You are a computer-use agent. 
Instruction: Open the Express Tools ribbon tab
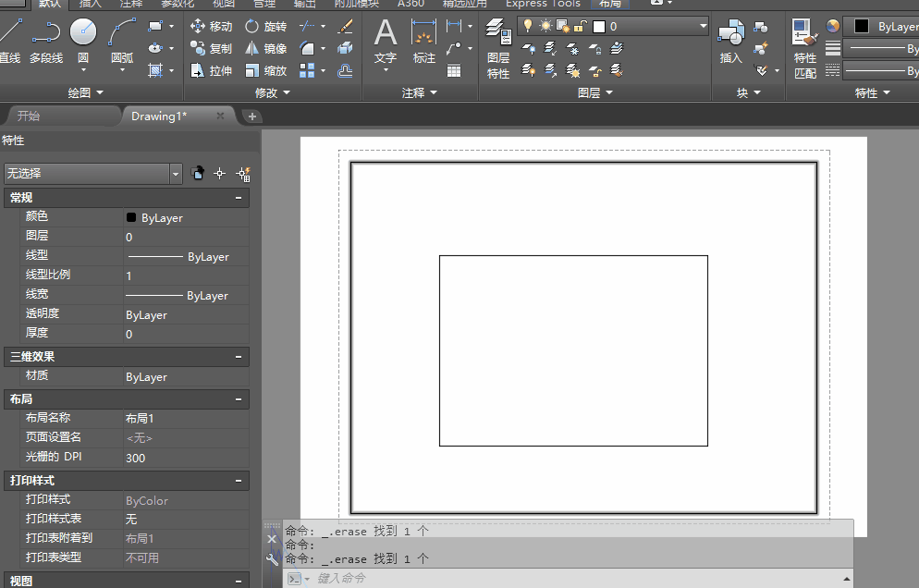tap(543, 4)
